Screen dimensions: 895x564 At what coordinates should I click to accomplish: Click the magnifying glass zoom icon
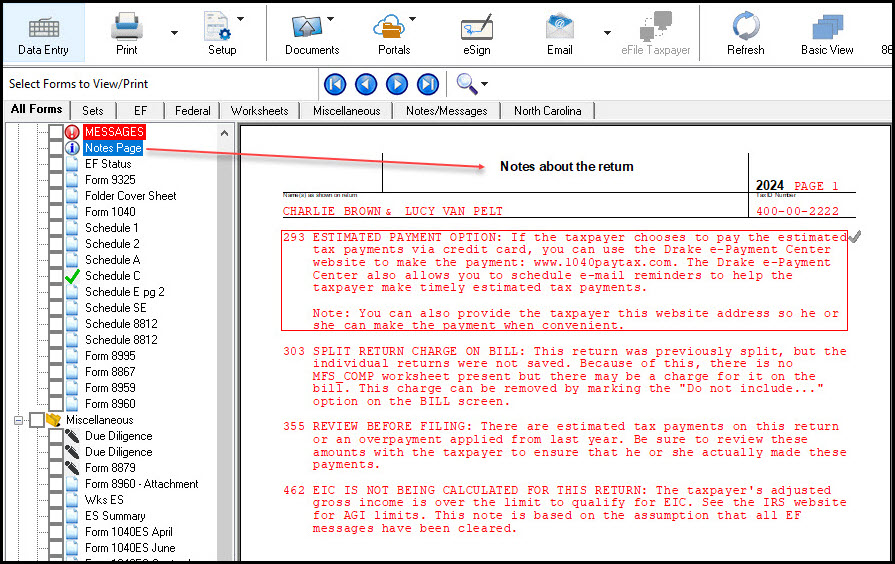point(466,84)
